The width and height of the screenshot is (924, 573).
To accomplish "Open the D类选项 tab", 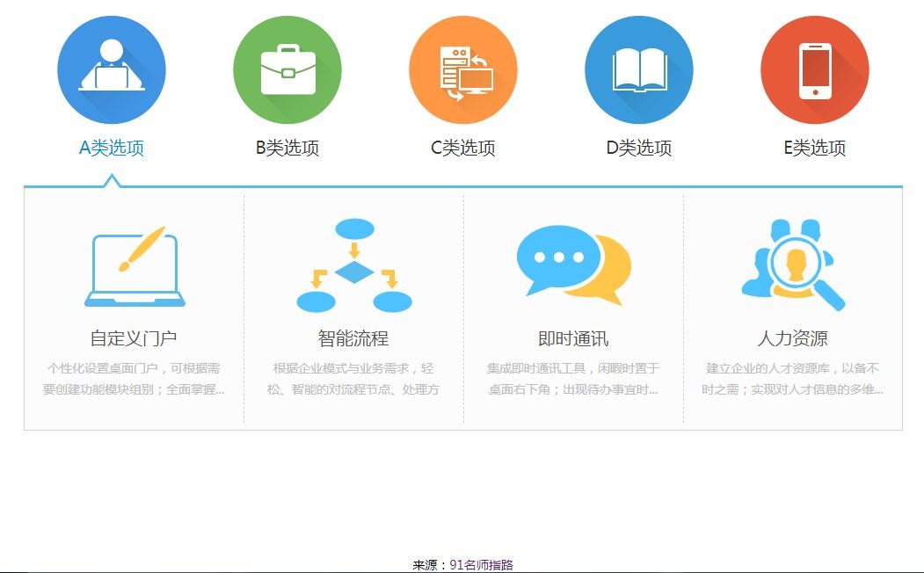I will (639, 148).
